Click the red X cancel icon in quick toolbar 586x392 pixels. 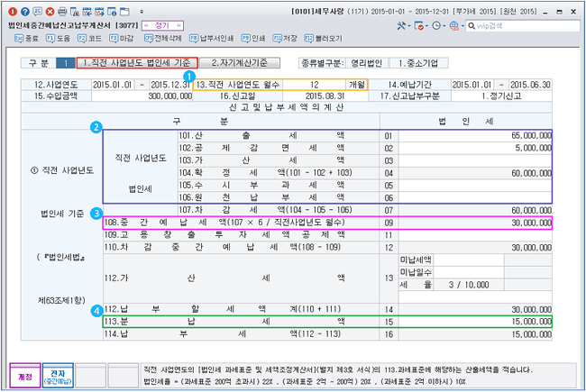coord(50,12)
